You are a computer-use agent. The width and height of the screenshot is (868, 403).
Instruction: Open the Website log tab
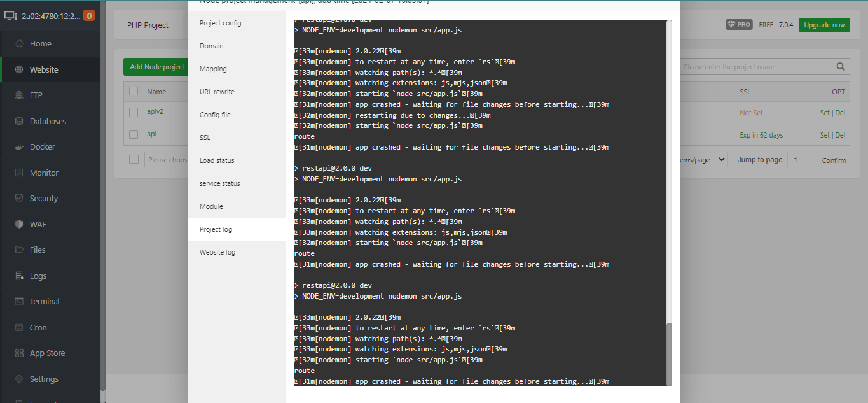(217, 252)
